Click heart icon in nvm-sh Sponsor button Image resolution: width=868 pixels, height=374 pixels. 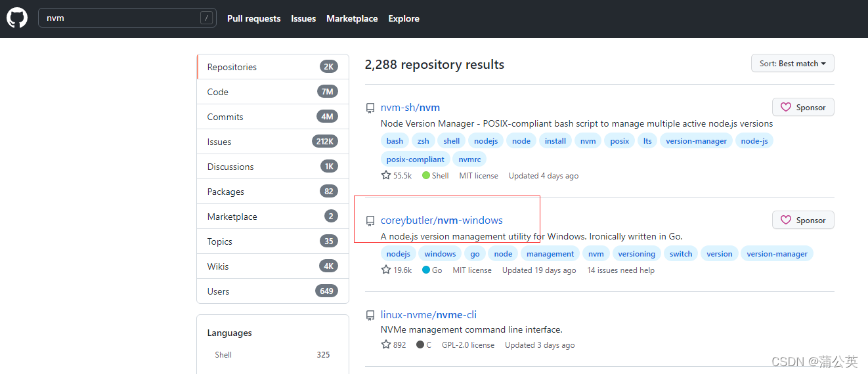tap(786, 108)
